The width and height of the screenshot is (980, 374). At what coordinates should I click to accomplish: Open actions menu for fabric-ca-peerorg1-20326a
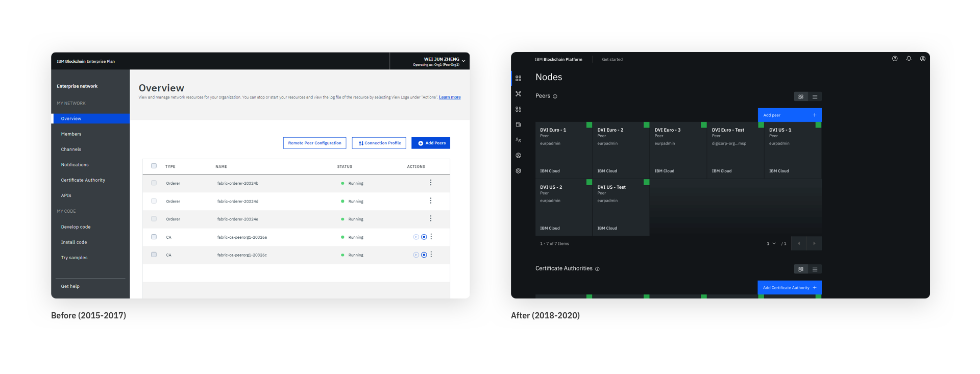[x=431, y=237]
